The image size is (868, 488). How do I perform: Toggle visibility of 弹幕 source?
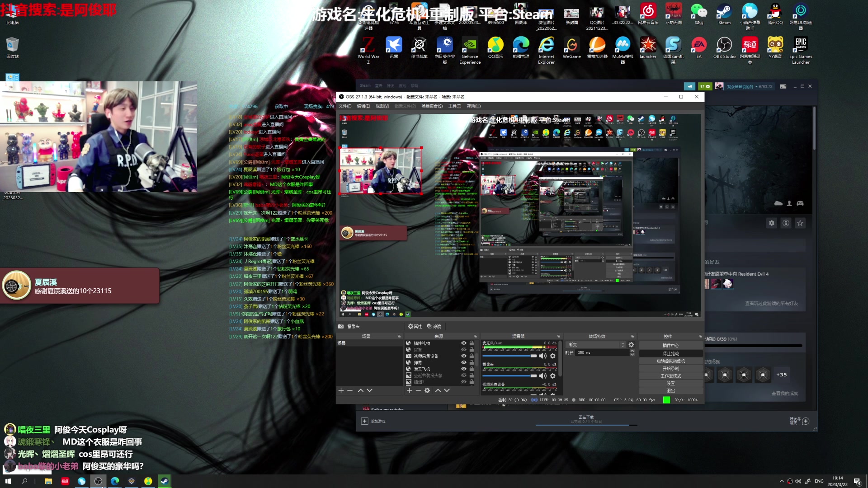pos(463,362)
